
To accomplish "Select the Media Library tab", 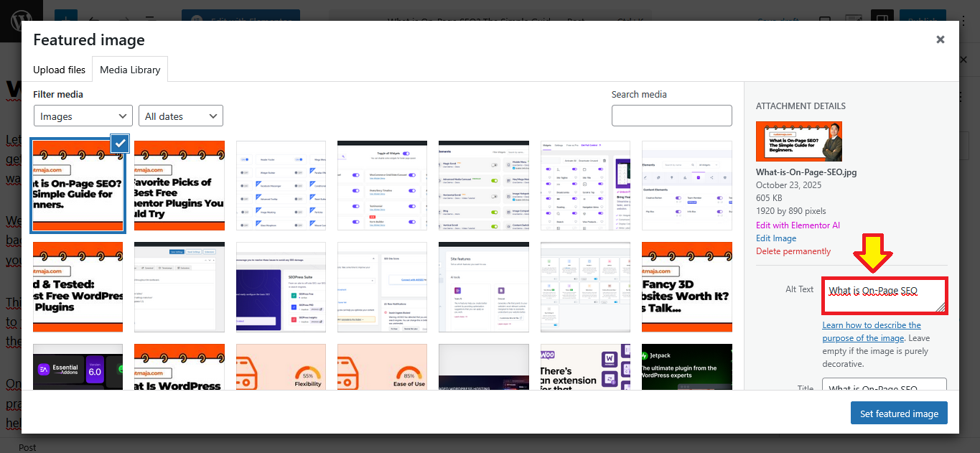I will [130, 70].
